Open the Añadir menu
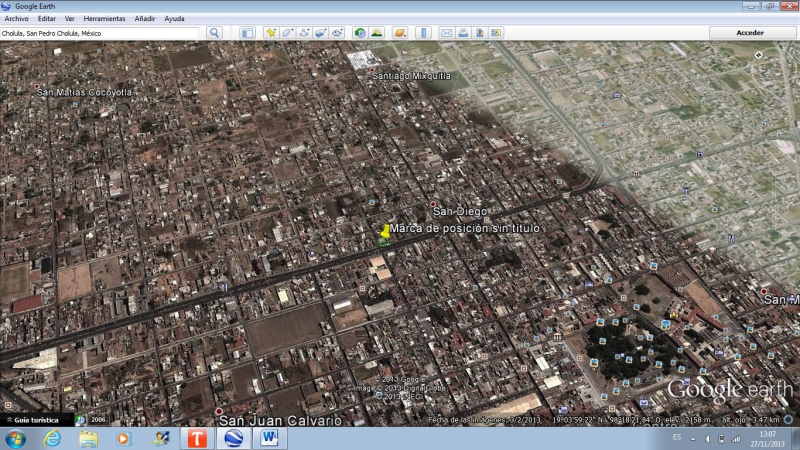This screenshot has height=450, width=800. 145,19
